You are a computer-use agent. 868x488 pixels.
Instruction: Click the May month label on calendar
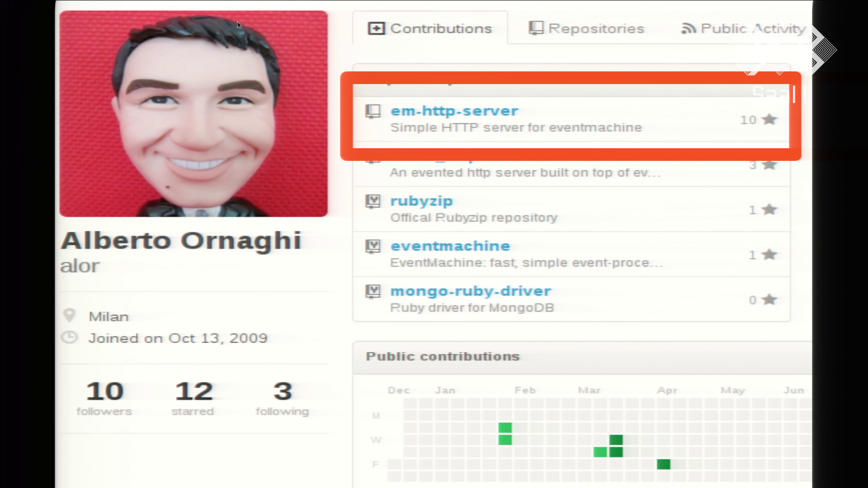(732, 390)
